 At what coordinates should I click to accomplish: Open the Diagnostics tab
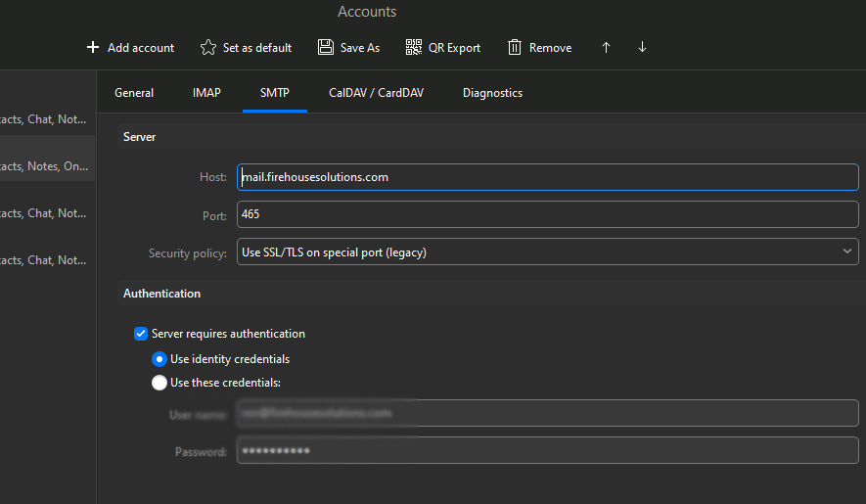click(x=492, y=93)
